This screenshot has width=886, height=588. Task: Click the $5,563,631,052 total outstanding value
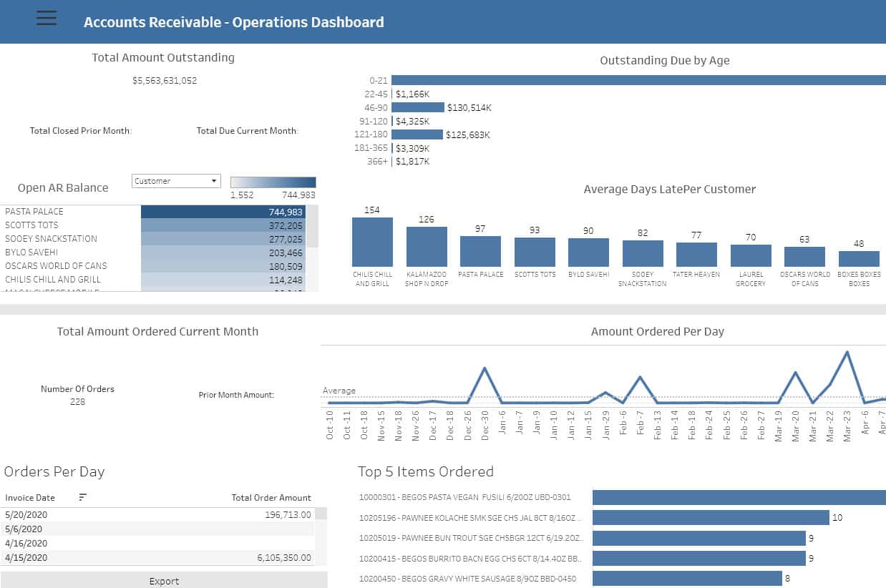tap(165, 81)
